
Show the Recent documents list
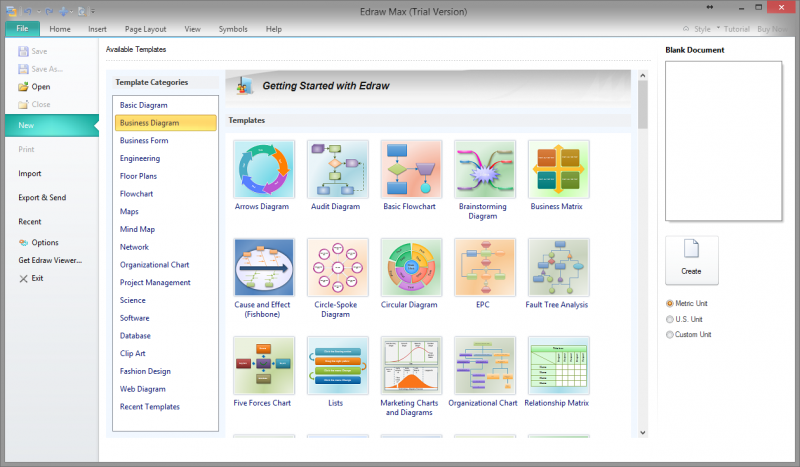(x=30, y=222)
